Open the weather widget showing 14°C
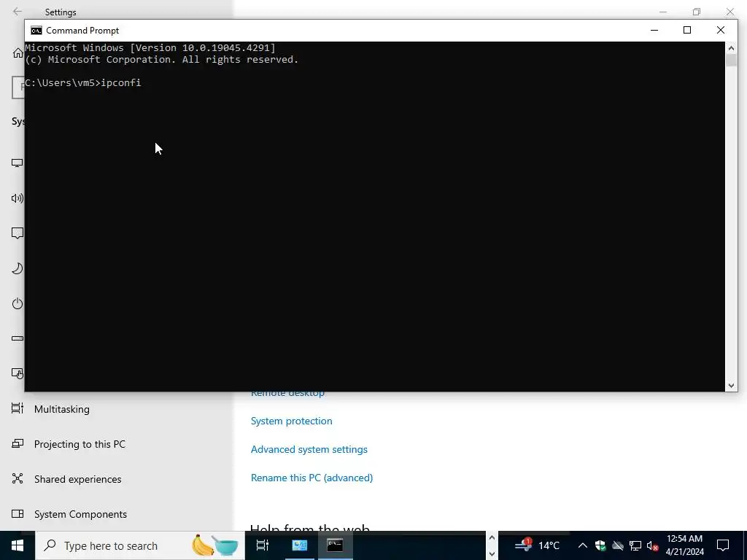The width and height of the screenshot is (747, 560). [x=538, y=545]
